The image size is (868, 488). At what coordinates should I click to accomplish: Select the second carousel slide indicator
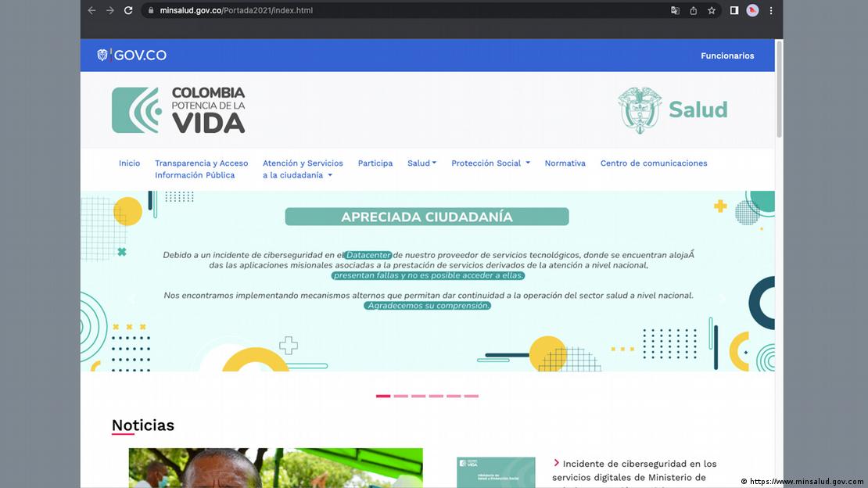[401, 396]
